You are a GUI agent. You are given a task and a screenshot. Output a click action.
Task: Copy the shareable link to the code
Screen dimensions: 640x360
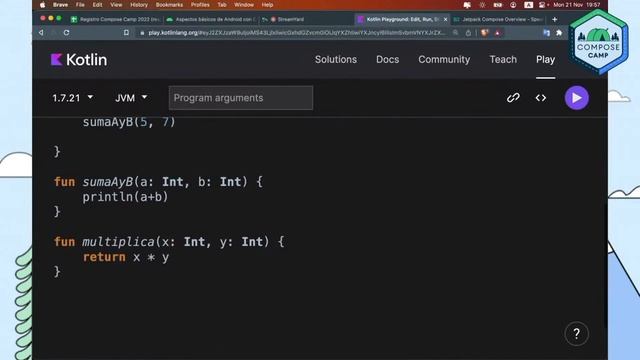point(513,98)
